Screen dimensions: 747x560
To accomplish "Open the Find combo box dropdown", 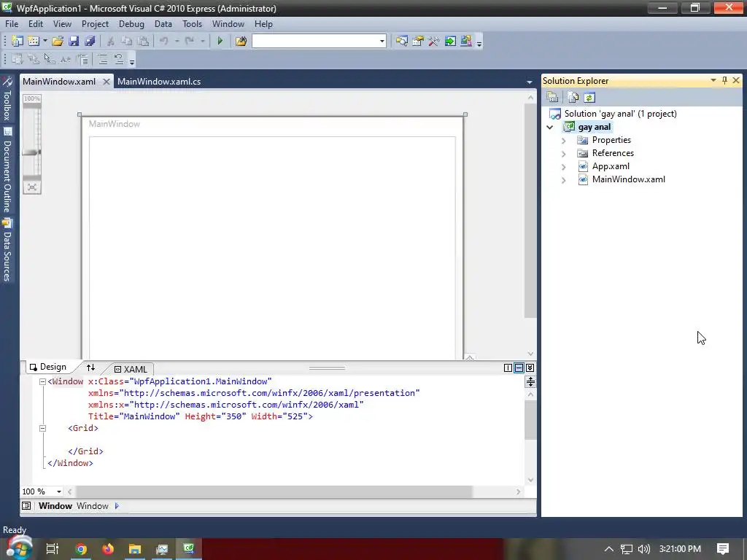I will point(382,41).
